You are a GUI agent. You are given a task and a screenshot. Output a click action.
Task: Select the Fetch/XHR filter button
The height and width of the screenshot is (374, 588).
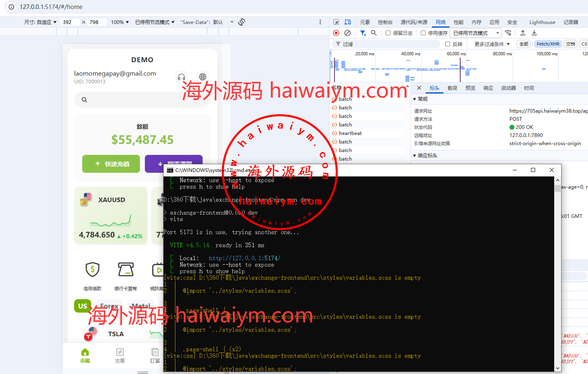coord(548,44)
